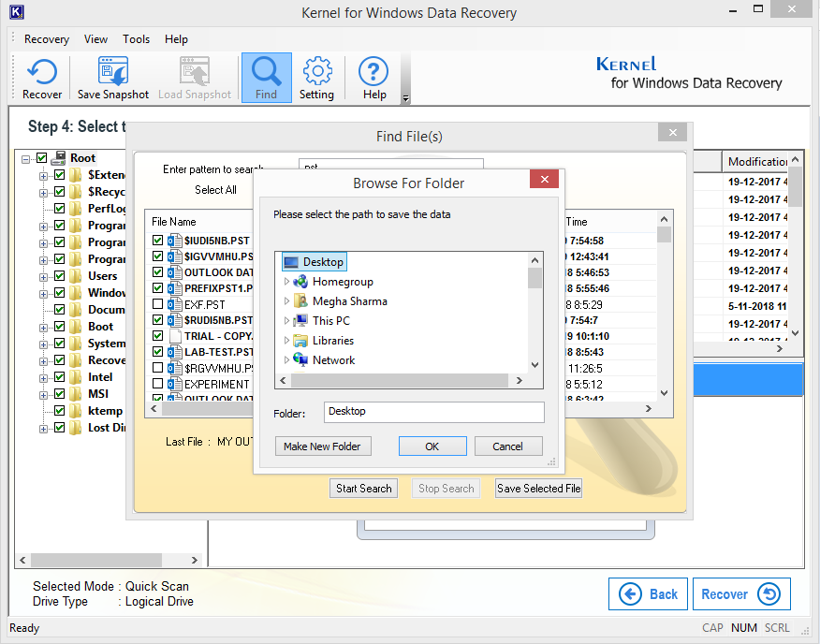Select the Desktop icon in folder tree

291,262
